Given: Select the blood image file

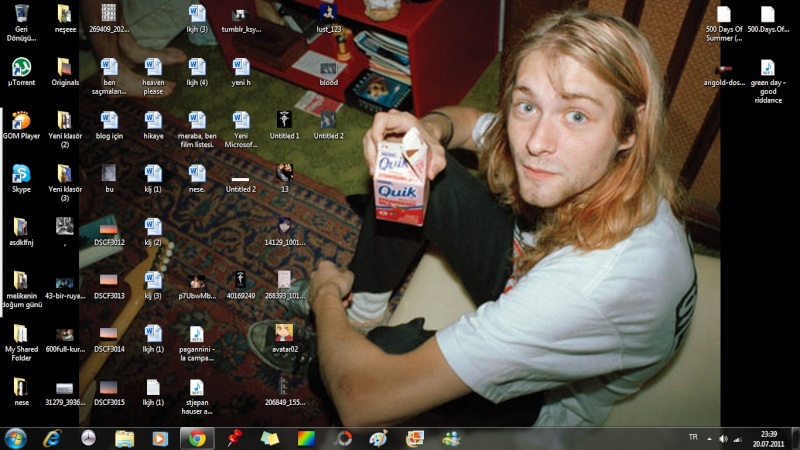Looking at the screenshot, I should (328, 72).
